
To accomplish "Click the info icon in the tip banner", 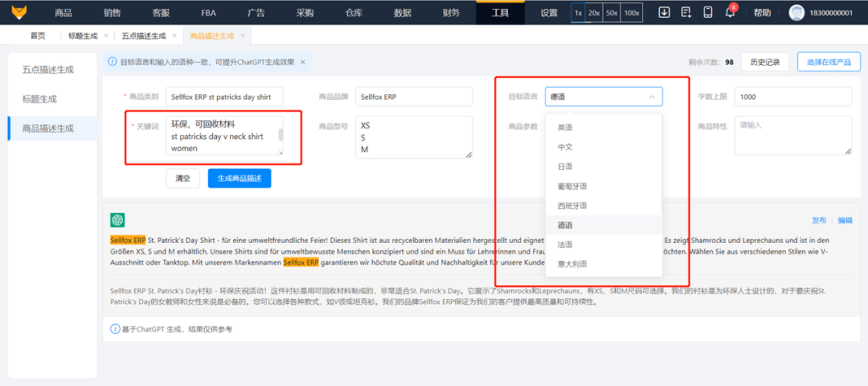I will 113,62.
